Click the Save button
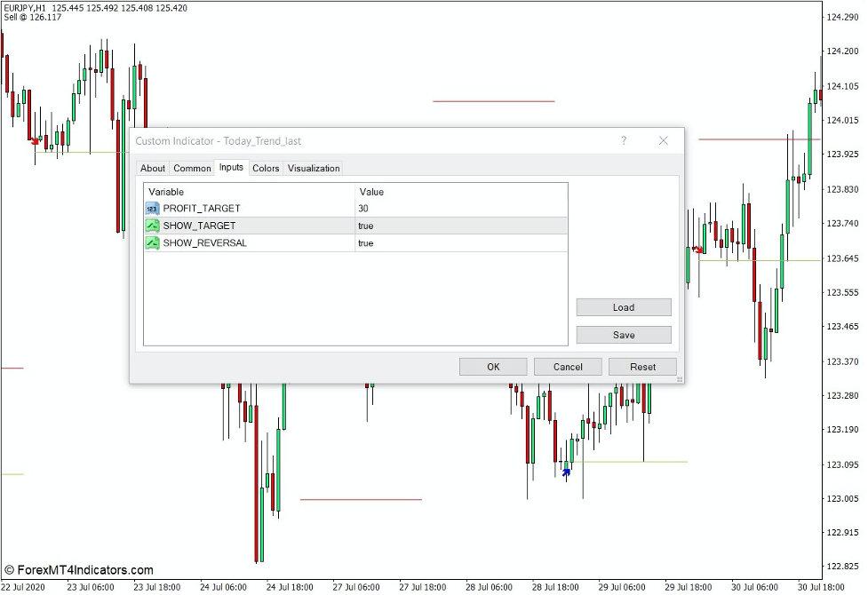This screenshot has width=868, height=595. click(x=624, y=335)
